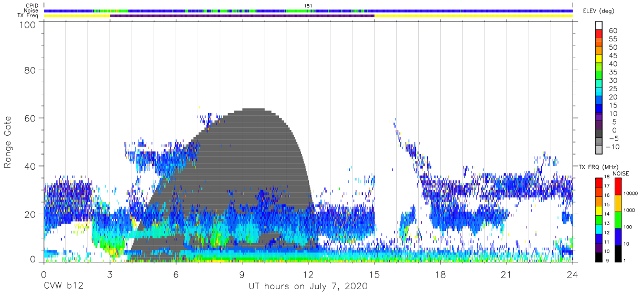The width and height of the screenshot is (644, 297).
Task: Click the '20' tick on the Range Gate axis
Action: [30, 214]
